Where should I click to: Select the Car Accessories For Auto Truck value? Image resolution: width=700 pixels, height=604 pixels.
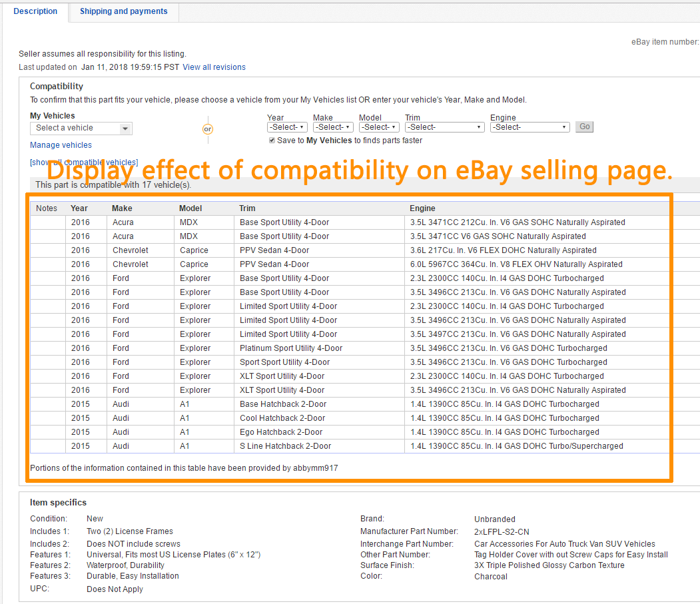click(565, 544)
